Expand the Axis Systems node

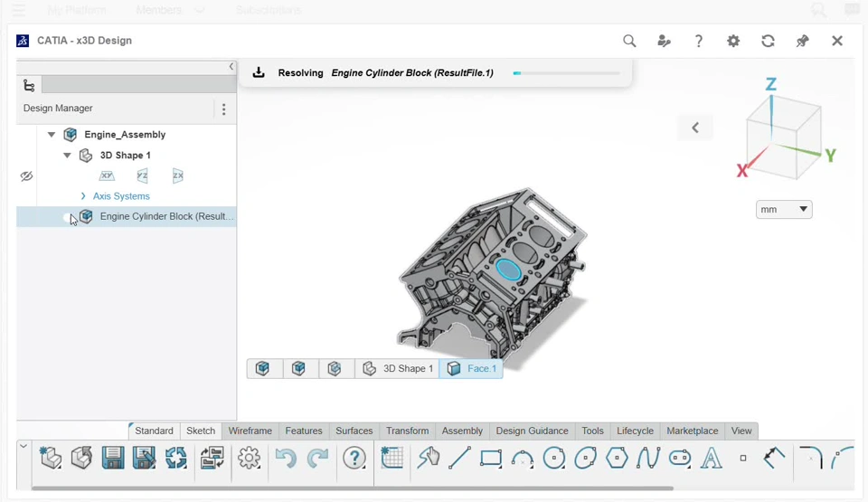83,196
